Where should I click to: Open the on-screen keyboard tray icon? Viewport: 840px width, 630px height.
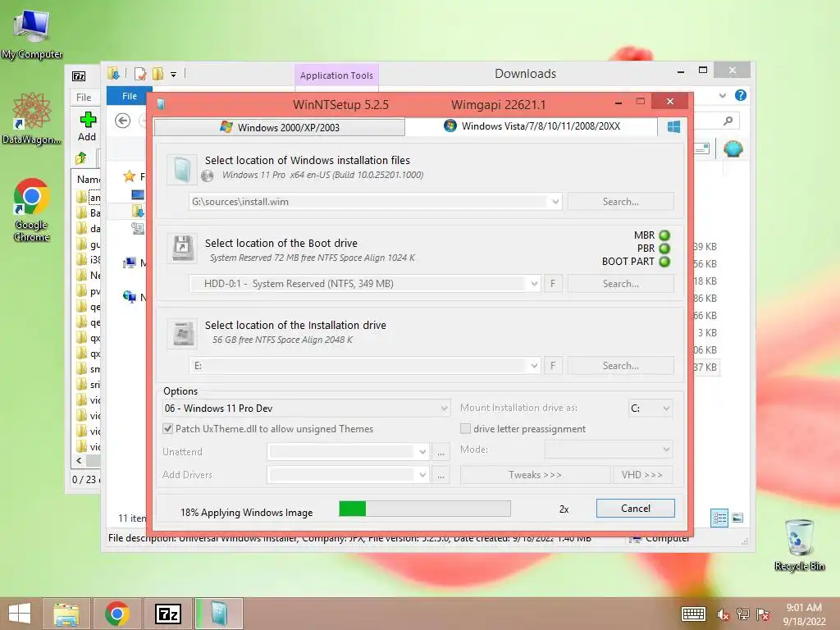(693, 614)
